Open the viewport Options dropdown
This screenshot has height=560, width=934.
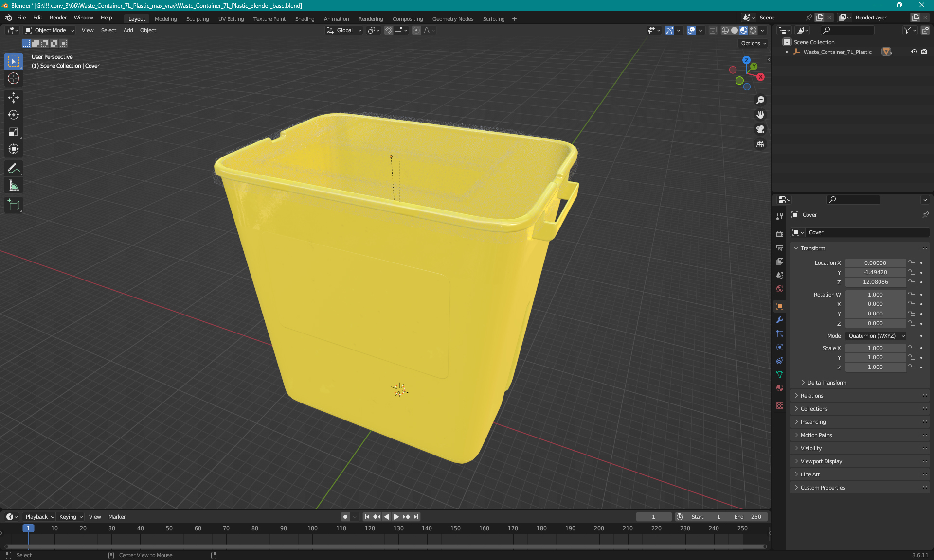(x=753, y=43)
